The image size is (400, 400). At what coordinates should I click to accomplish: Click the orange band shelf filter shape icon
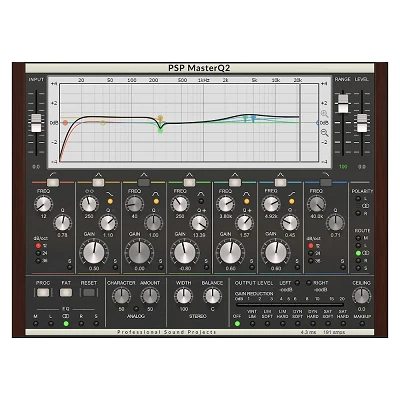[x=110, y=194]
